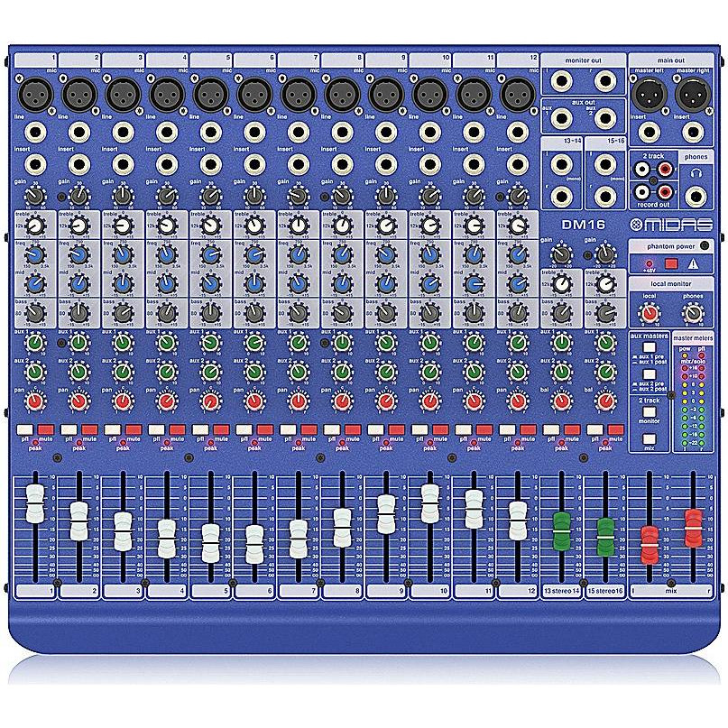The height and width of the screenshot is (728, 728).
Task: Click the red local monitor level knob
Action: pyautogui.click(x=650, y=312)
